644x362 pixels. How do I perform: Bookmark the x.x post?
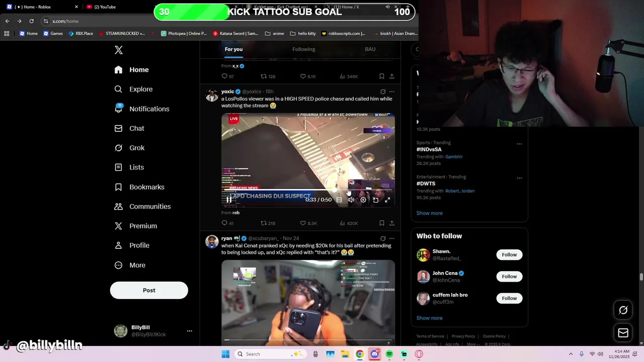click(x=382, y=76)
